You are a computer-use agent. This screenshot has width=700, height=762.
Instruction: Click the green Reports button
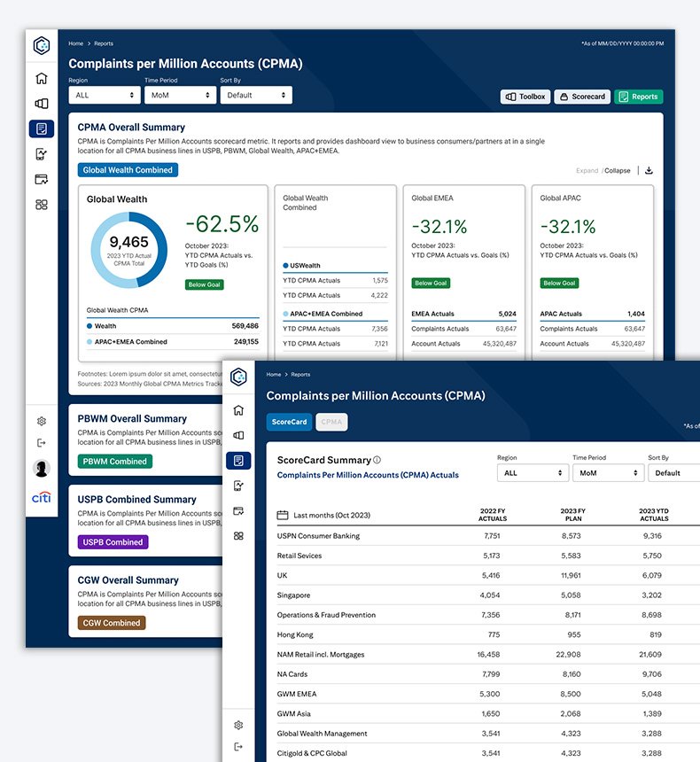tap(639, 97)
